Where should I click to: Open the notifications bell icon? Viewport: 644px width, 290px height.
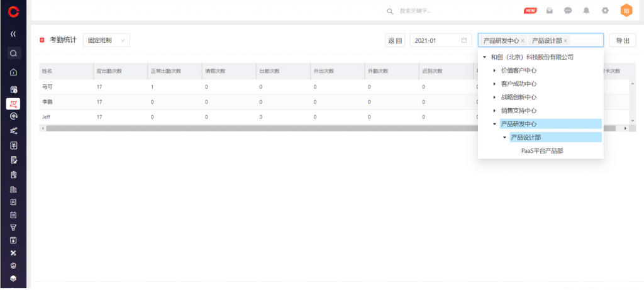click(586, 11)
